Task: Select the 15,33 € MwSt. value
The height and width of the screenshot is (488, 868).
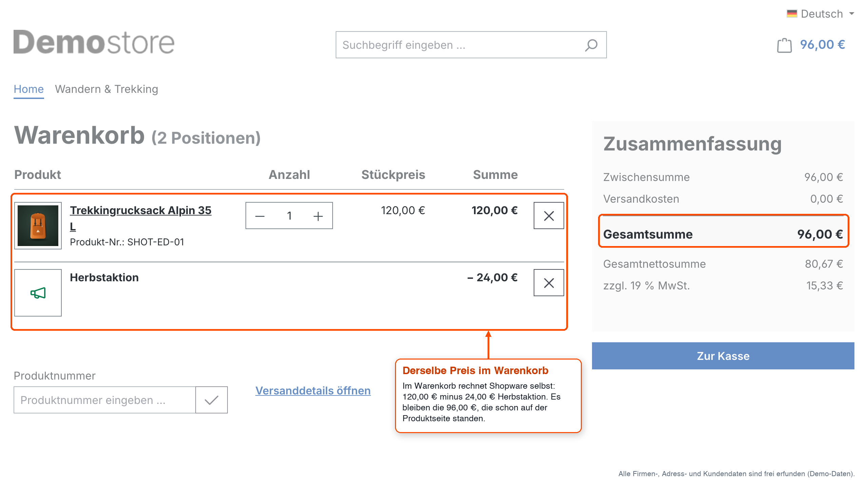Action: click(x=825, y=286)
